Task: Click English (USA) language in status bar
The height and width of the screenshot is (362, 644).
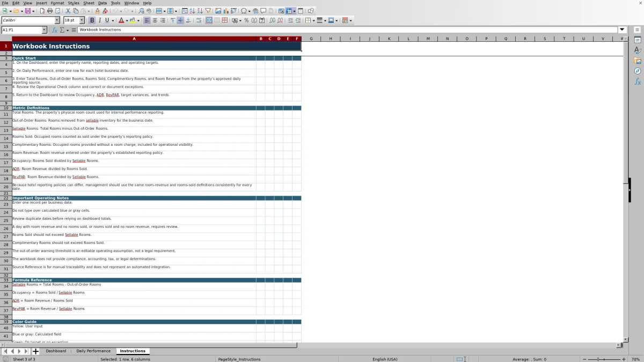Action: [385, 359]
